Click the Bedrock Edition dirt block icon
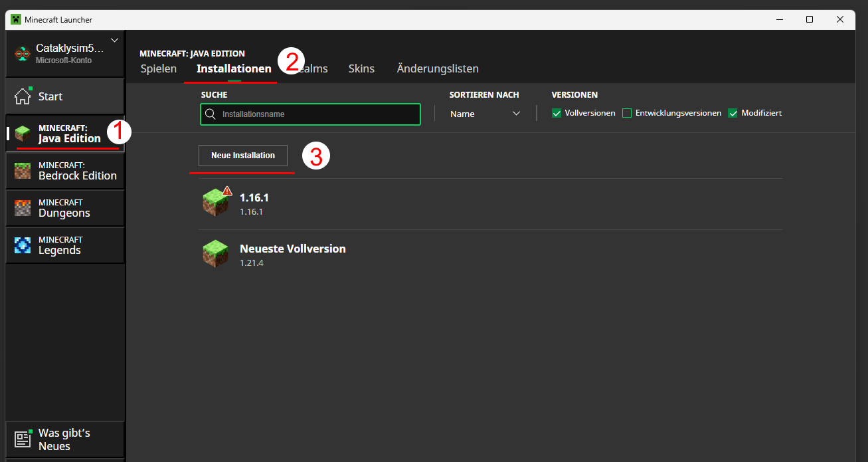 23,171
